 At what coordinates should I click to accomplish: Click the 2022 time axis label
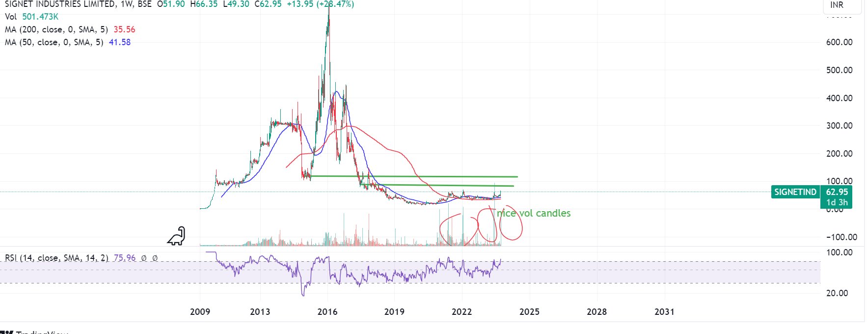click(461, 312)
